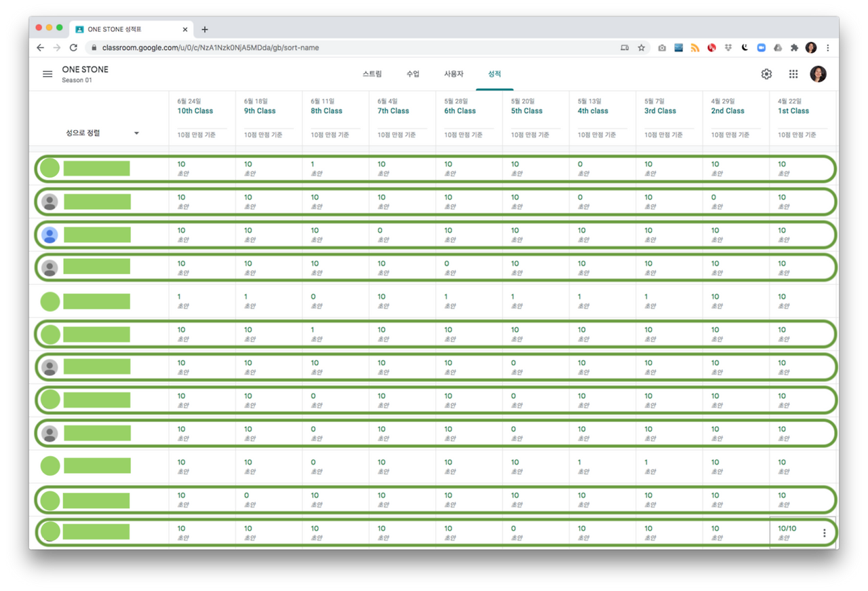Screen dimensions: 868x591
Task: Open the 1st Class assignment link
Action: [x=793, y=111]
